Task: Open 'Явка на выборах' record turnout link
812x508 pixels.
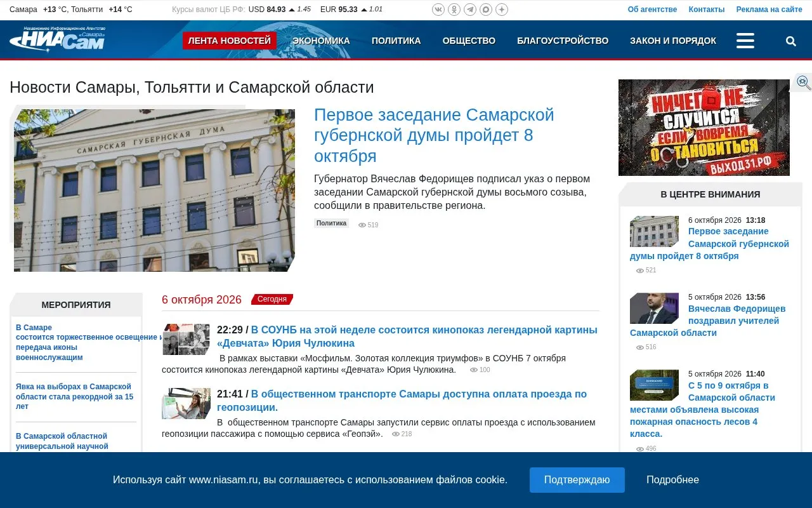Action: click(76, 396)
